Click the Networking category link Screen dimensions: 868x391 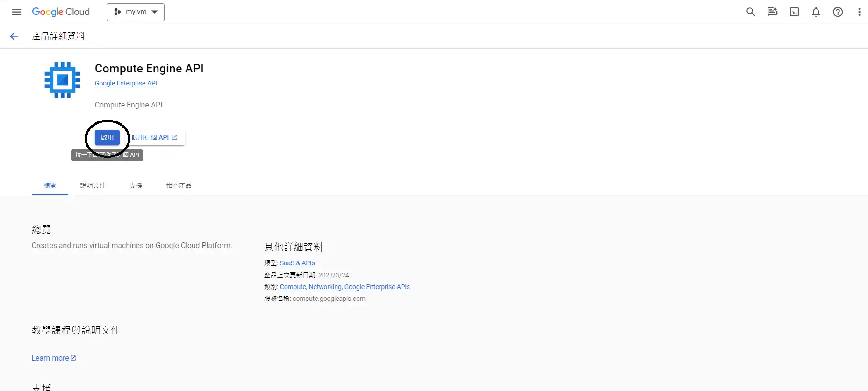(325, 287)
